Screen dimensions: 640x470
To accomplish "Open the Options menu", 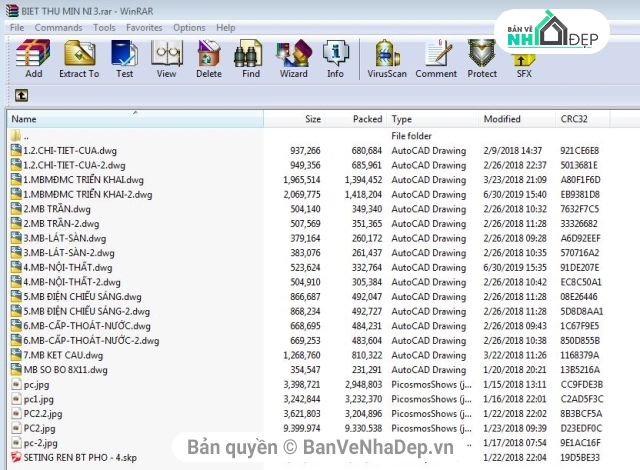I will pos(189,28).
